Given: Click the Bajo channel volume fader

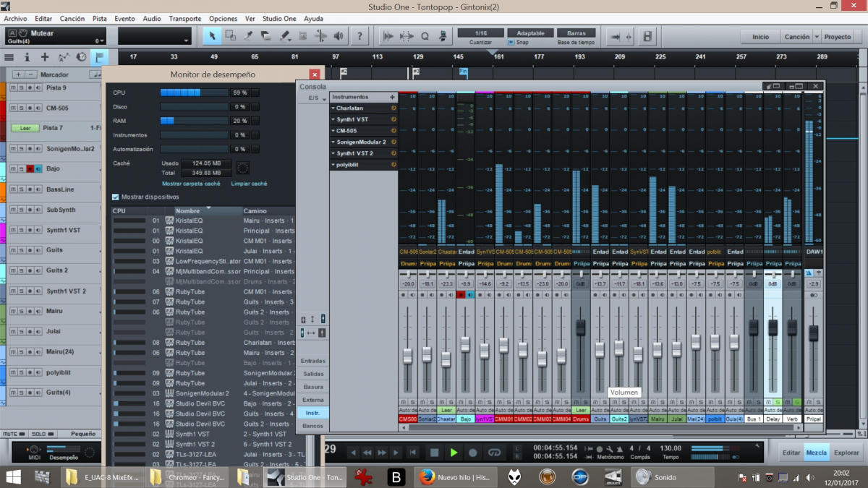Looking at the screenshot, I should click(x=465, y=344).
